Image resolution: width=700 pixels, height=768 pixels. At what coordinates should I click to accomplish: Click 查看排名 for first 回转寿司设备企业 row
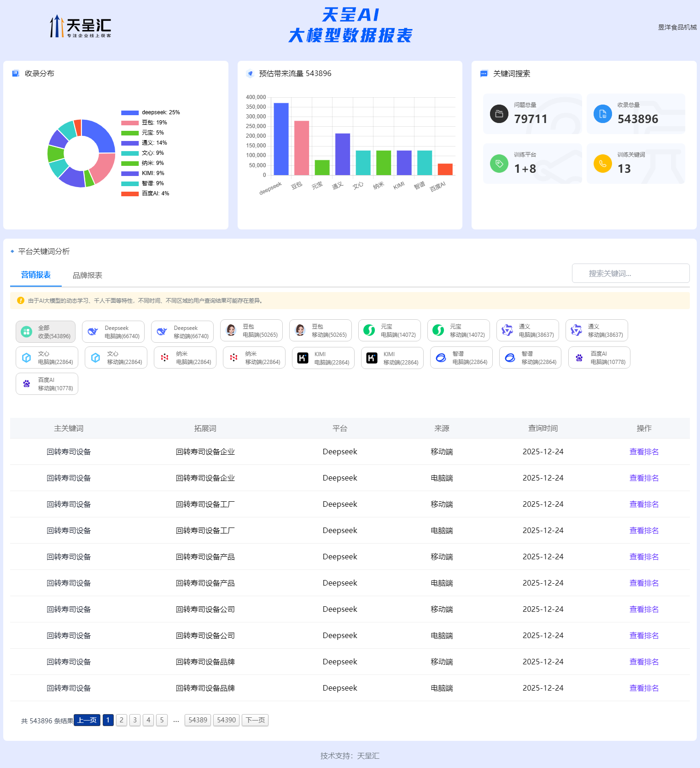(x=644, y=451)
